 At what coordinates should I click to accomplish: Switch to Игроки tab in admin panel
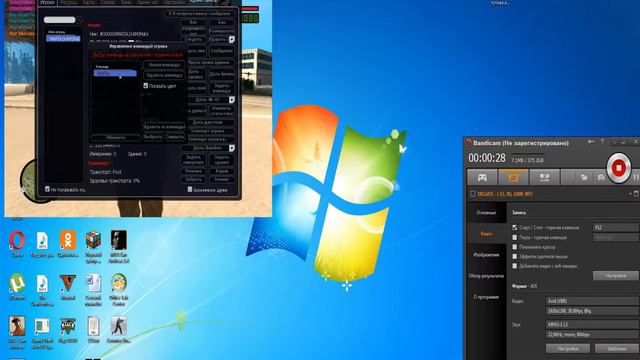[47, 2]
